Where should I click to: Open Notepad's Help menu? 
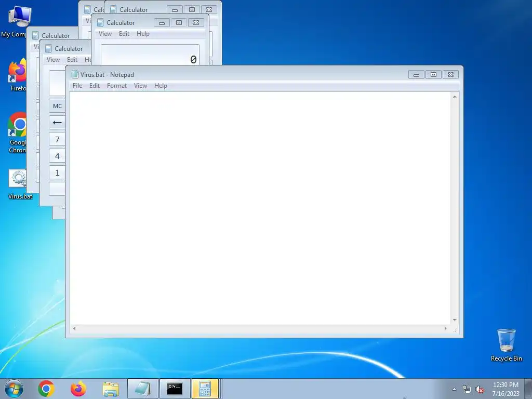pos(161,86)
